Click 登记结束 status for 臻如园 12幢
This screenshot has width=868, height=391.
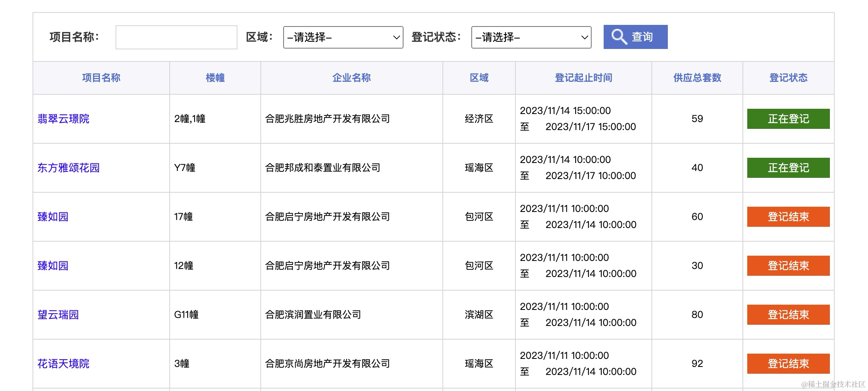pyautogui.click(x=788, y=266)
